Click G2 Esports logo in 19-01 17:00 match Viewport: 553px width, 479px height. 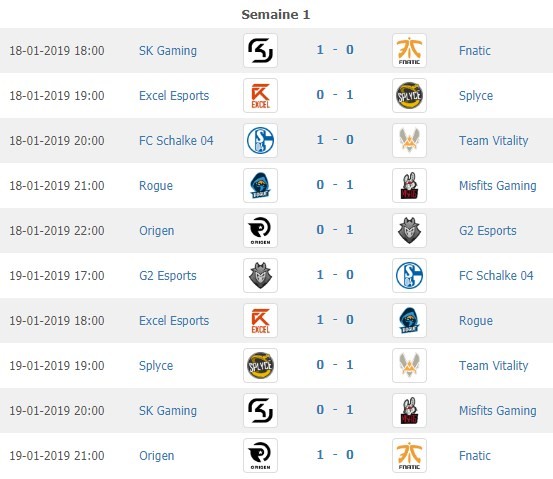click(x=260, y=275)
